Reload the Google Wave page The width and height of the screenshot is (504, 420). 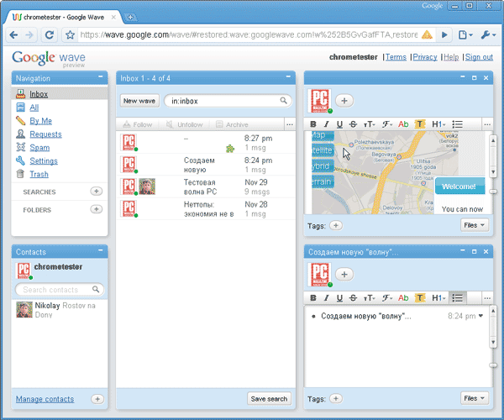(x=50, y=34)
